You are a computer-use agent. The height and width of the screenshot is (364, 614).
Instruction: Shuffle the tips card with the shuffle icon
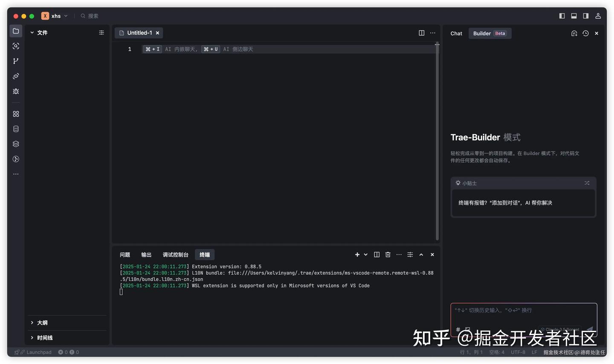click(587, 183)
